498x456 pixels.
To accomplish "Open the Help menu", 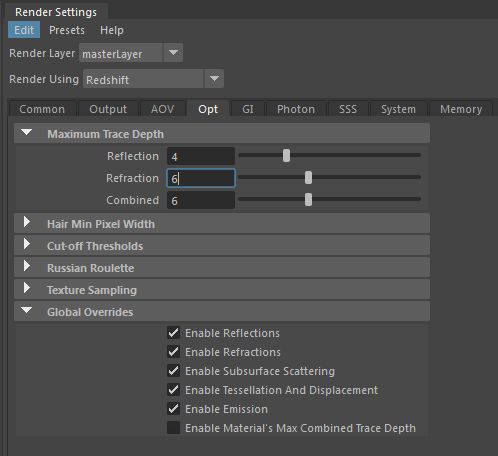I will point(112,30).
